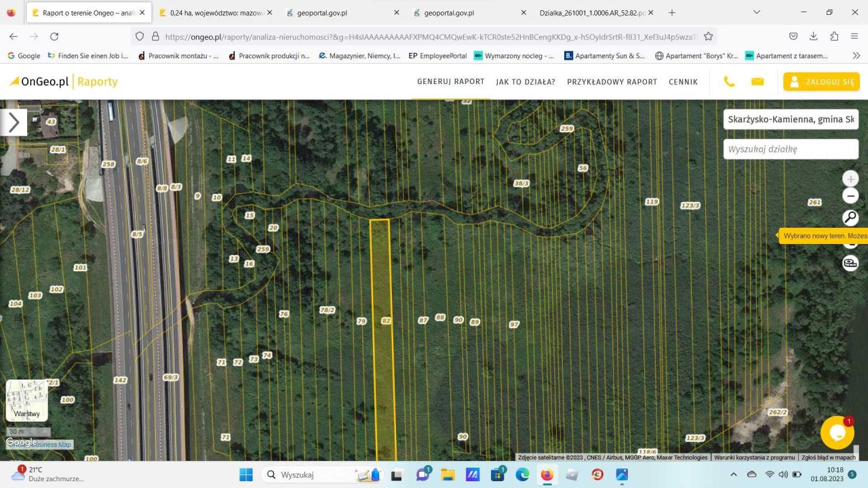Open the list all tabs dropdown
The height and width of the screenshot is (488, 868).
pos(757,12)
